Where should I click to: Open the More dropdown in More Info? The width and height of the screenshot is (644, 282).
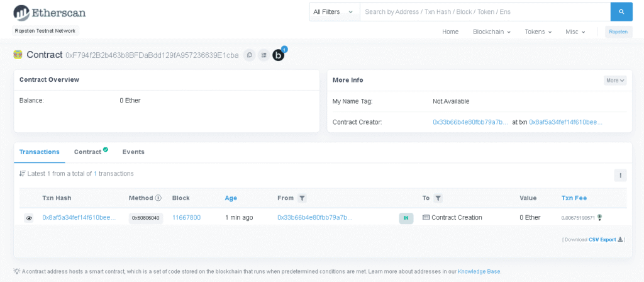coord(614,81)
